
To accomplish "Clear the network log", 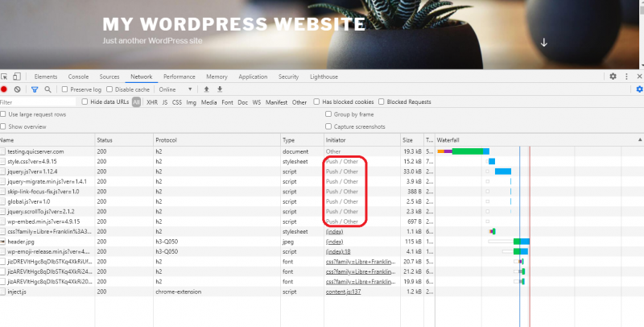I will 17,89.
